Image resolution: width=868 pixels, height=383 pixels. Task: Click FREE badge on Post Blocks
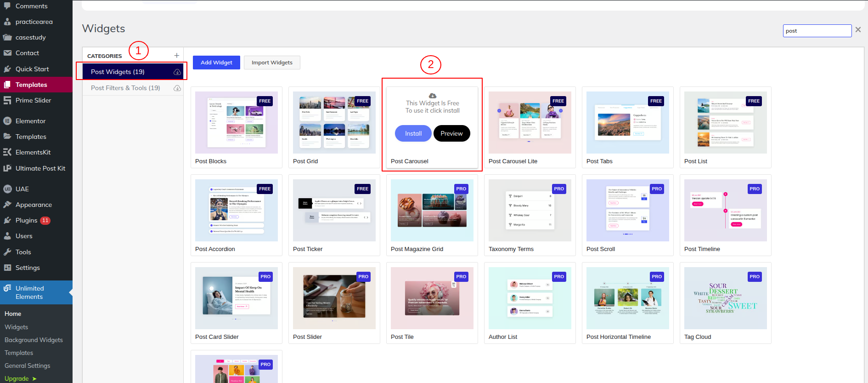pyautogui.click(x=265, y=101)
